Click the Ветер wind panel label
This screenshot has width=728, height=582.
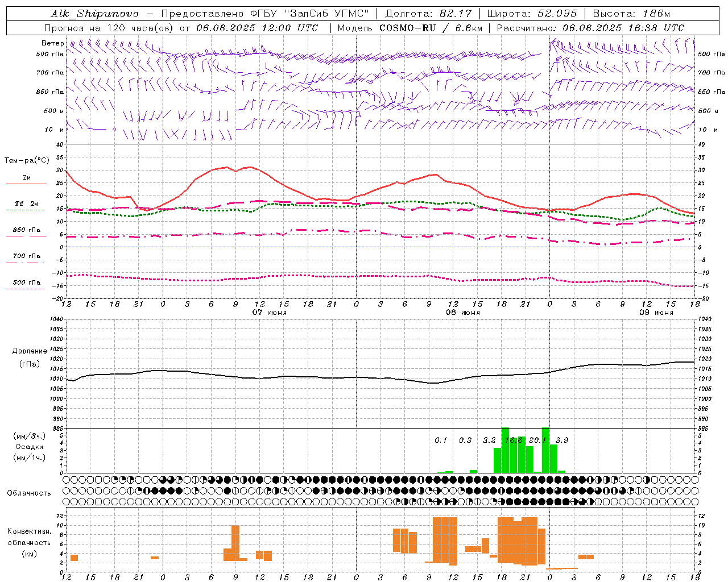tap(53, 43)
